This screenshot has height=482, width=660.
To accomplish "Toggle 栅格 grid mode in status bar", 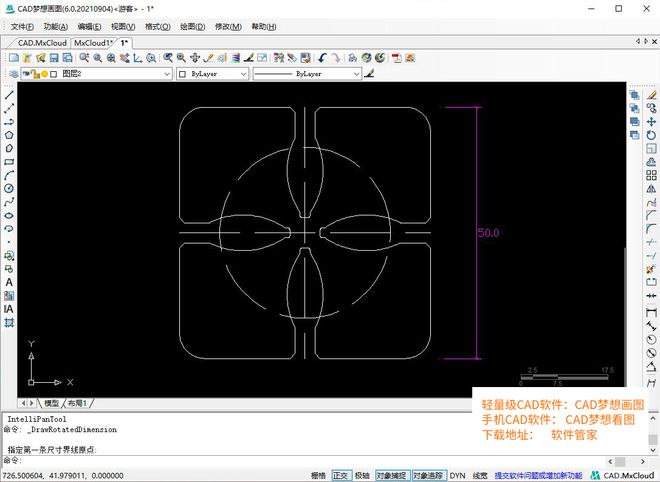I will pos(319,476).
